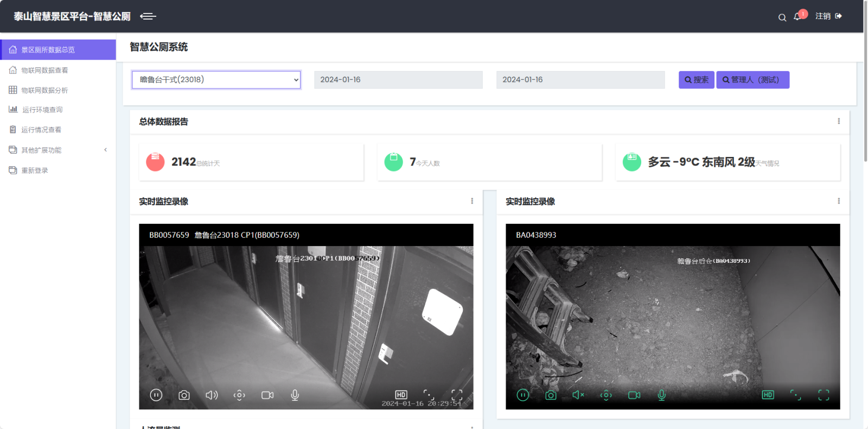Screen dimensions: 868x429
Task: Click the green icon beside the weather card
Action: click(632, 162)
